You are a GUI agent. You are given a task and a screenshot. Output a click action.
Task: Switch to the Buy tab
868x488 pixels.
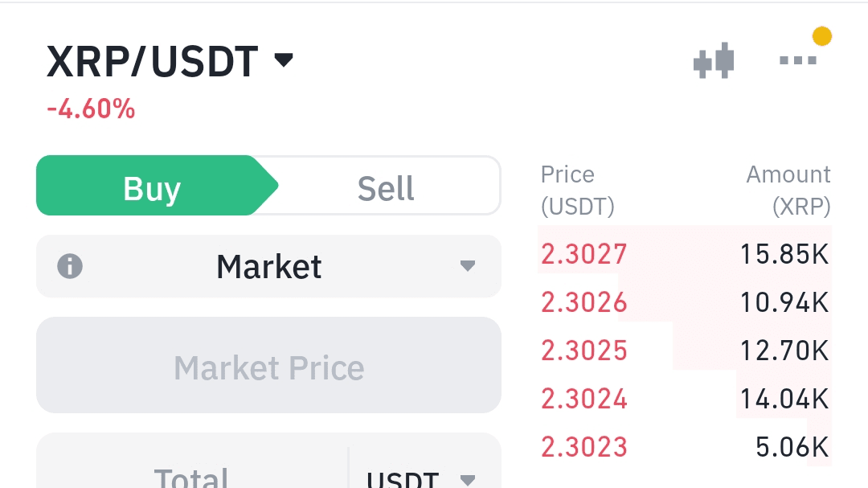152,188
